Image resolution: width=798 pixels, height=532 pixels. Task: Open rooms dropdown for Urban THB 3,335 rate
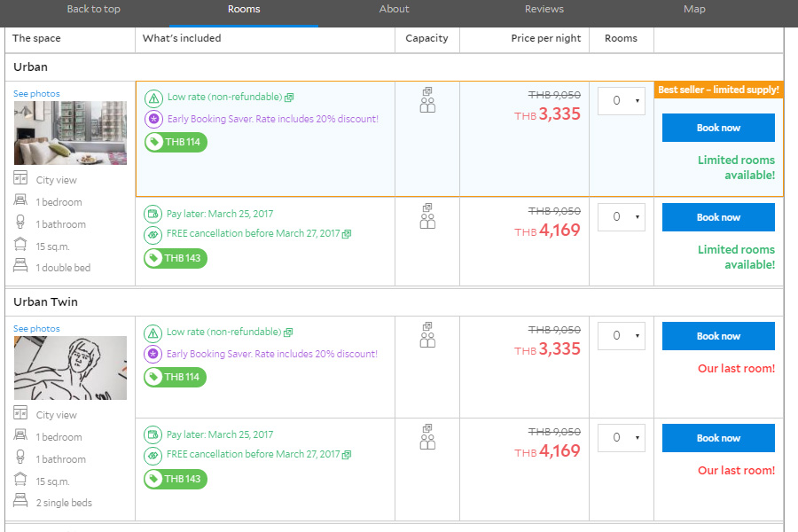[621, 101]
